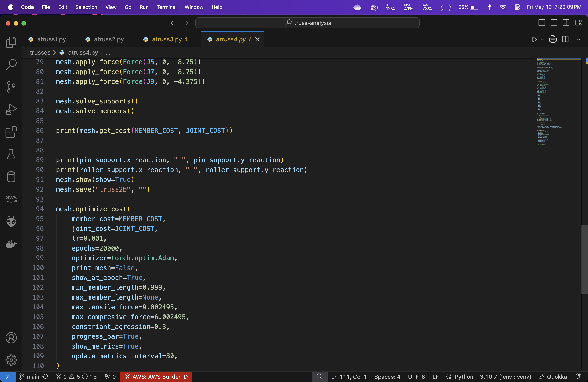588x382 pixels.
Task: Toggle the primary side bar
Action: point(542,23)
